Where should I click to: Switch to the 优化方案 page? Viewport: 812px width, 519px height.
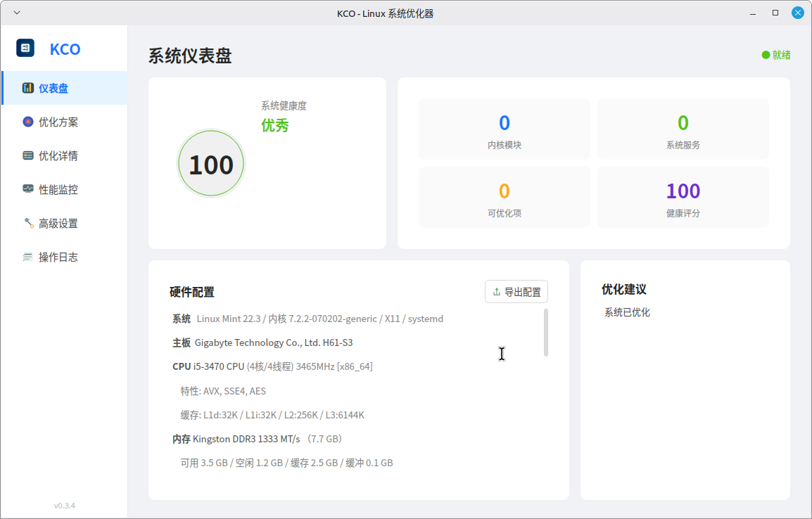click(65, 122)
